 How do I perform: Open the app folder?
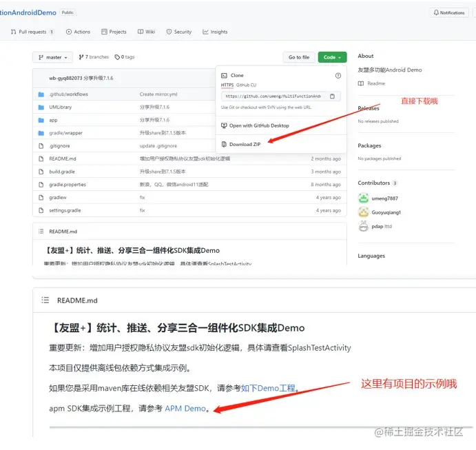tap(53, 120)
